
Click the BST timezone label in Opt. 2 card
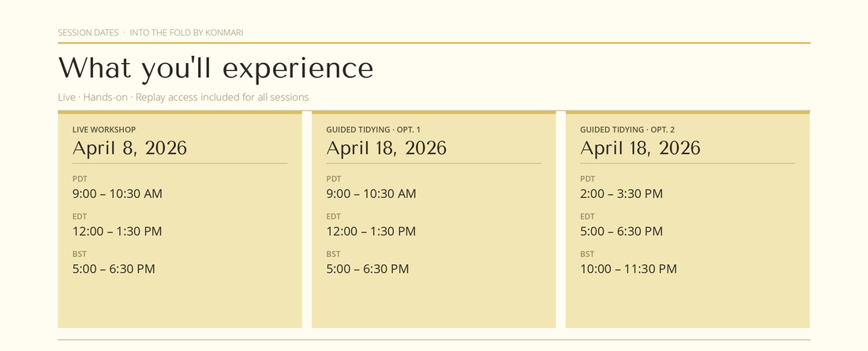pyautogui.click(x=587, y=254)
